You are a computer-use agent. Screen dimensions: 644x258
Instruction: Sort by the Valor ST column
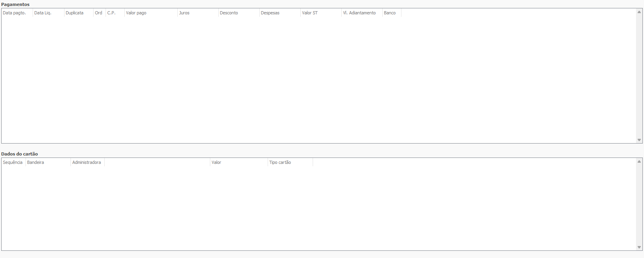coord(320,13)
